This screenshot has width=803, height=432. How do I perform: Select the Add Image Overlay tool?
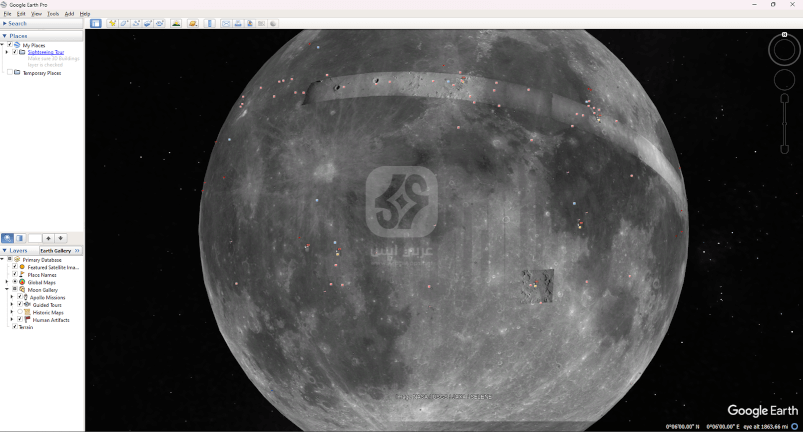pyautogui.click(x=147, y=24)
